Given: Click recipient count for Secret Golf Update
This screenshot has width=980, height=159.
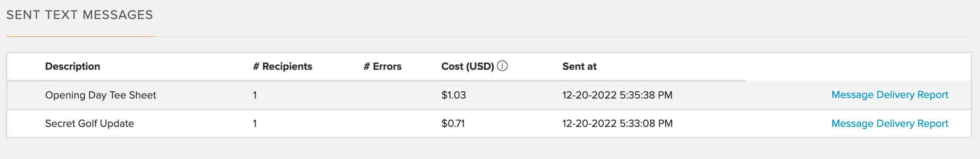Looking at the screenshot, I should tap(255, 123).
